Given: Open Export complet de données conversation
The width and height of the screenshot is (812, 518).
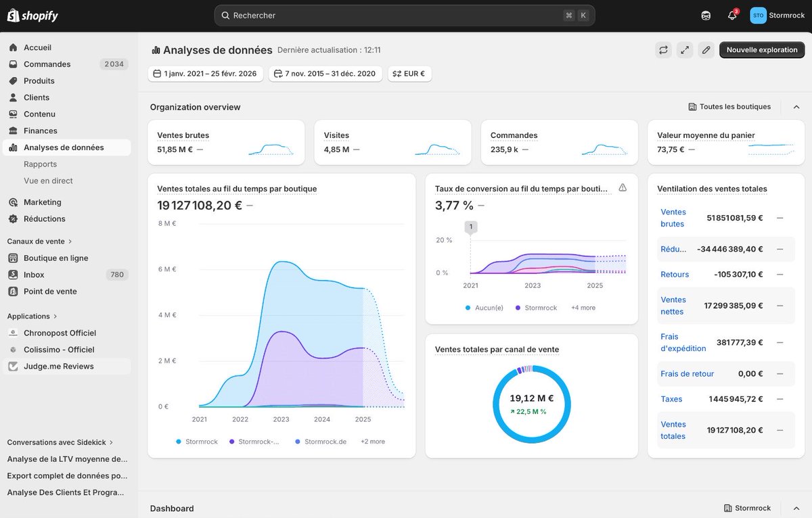Looking at the screenshot, I should click(x=68, y=475).
